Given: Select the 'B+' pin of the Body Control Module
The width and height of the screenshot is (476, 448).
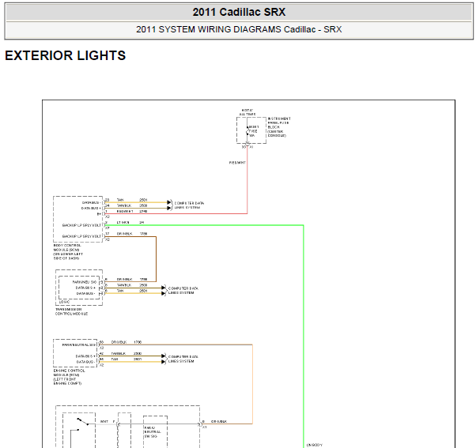Looking at the screenshot, I should [99, 214].
